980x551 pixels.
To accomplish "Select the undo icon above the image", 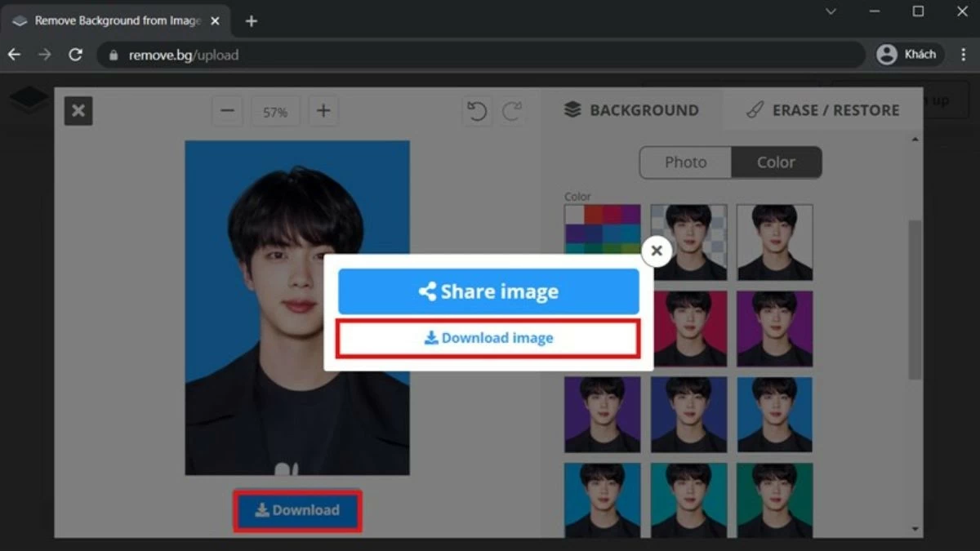I will (477, 111).
